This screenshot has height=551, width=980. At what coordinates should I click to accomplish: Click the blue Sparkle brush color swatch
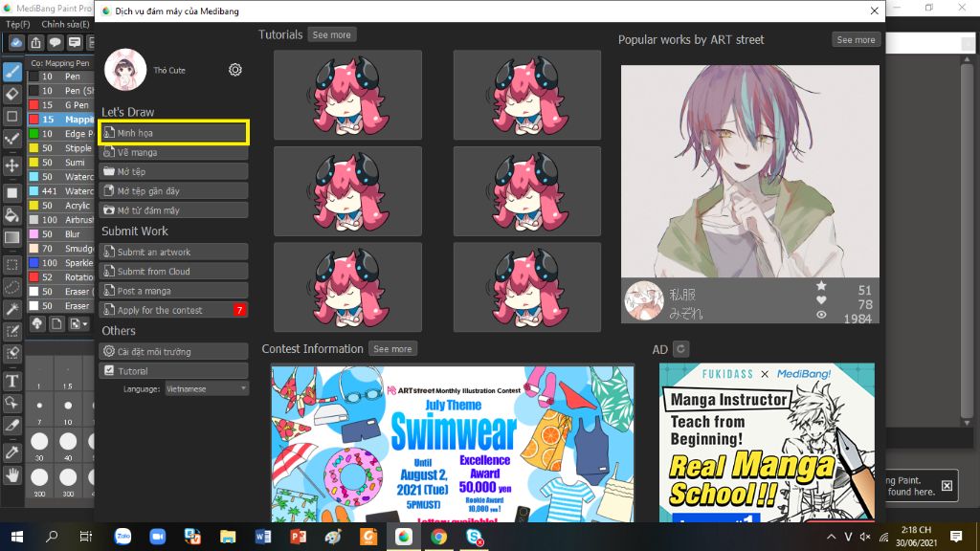(33, 263)
